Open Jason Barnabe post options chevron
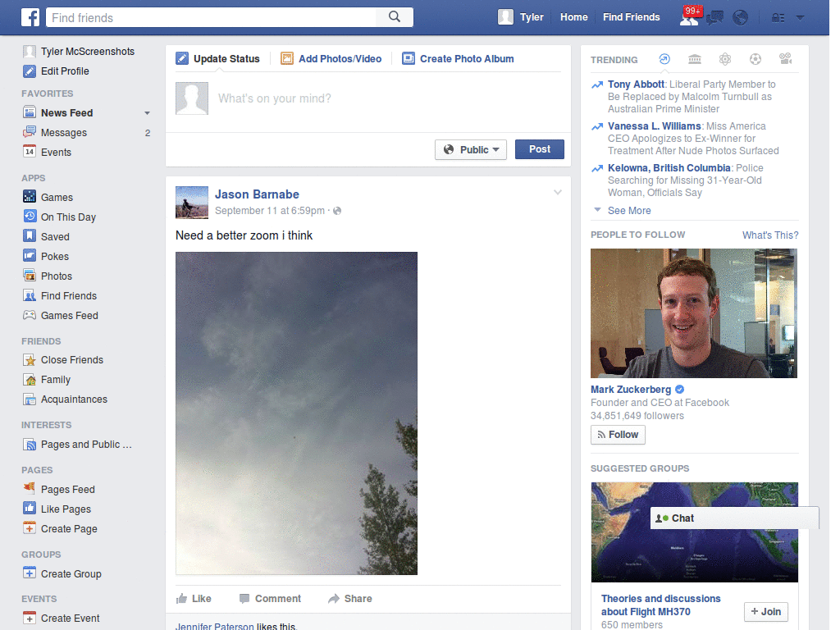The width and height of the screenshot is (840, 630). point(558,192)
